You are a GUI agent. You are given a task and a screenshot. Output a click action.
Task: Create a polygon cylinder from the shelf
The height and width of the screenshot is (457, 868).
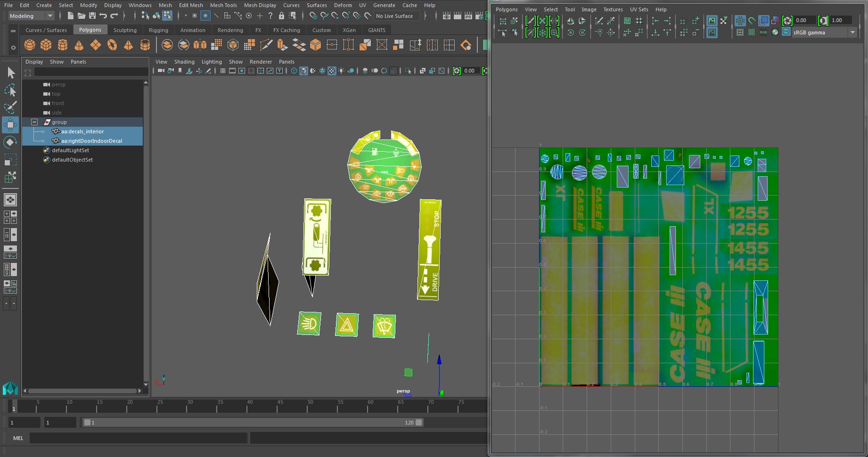[x=63, y=45]
